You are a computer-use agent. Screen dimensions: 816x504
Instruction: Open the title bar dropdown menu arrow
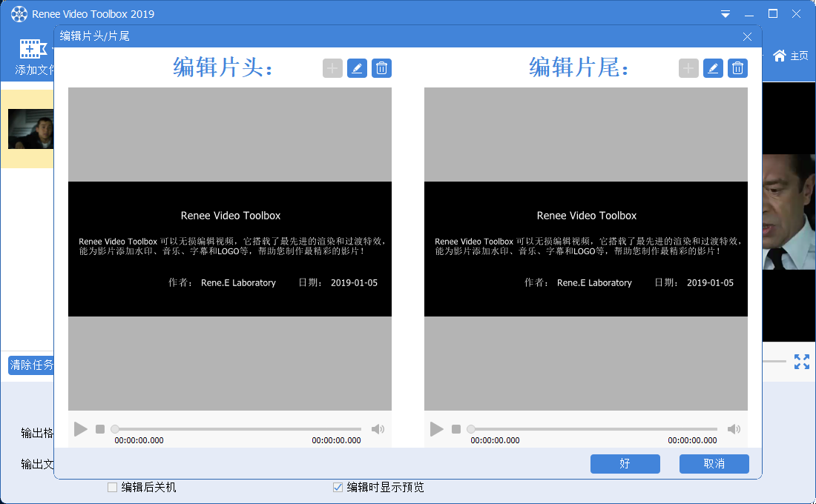click(725, 15)
